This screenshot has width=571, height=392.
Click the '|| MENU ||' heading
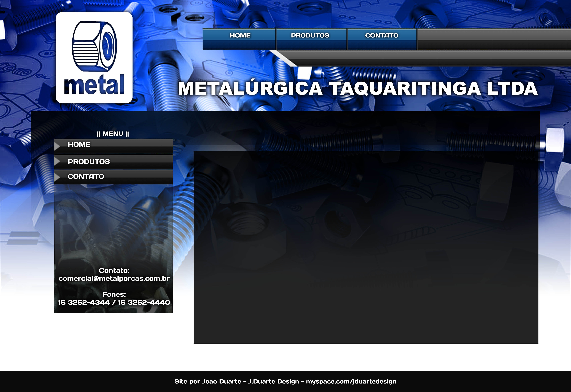coord(113,134)
